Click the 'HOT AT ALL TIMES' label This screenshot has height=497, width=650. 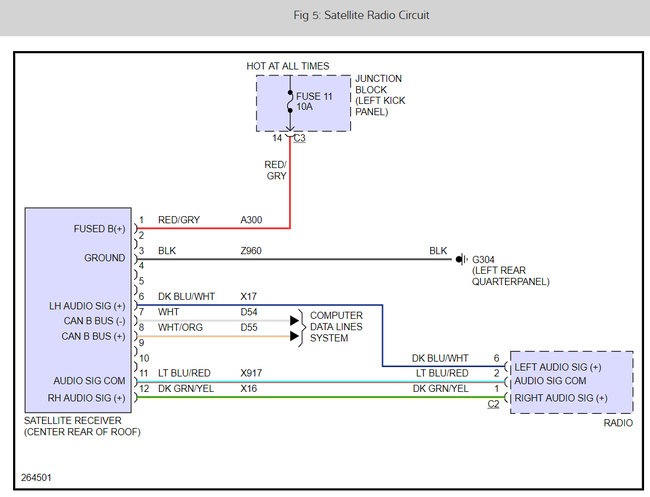point(288,66)
